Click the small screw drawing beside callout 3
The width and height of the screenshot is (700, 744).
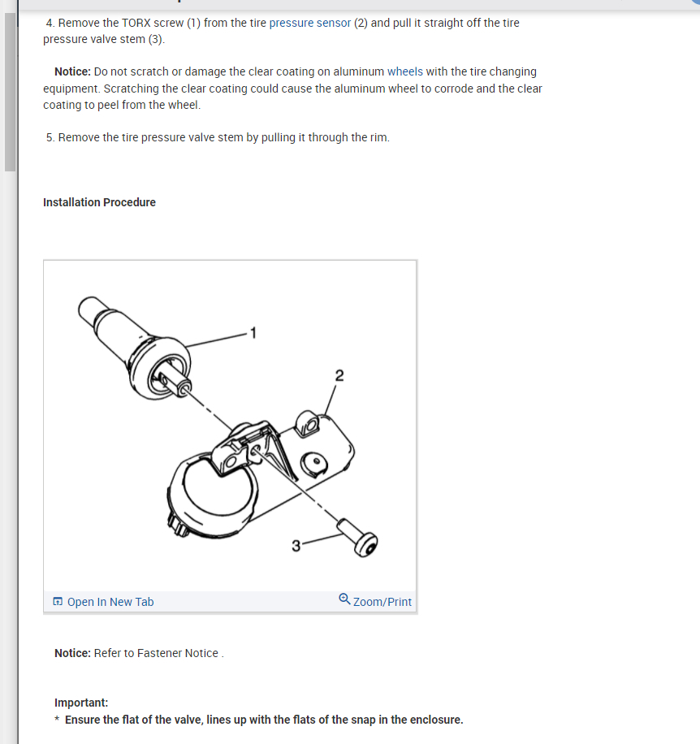point(357,538)
